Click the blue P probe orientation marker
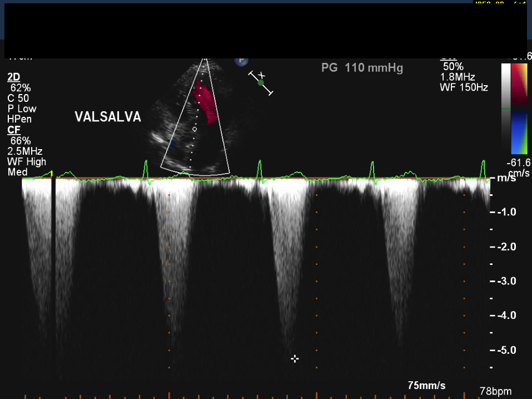Screen dimensions: 532x399 point(241,60)
